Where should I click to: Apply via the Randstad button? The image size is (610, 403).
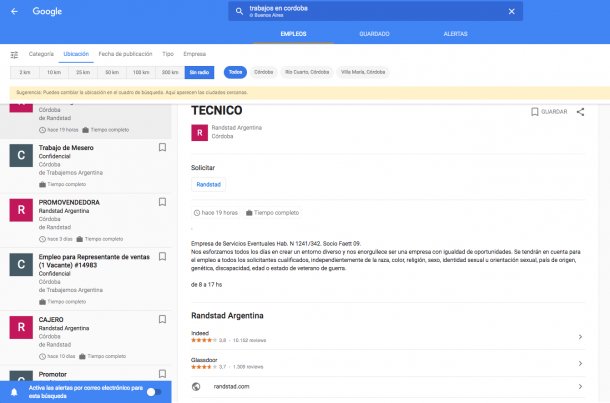click(208, 185)
